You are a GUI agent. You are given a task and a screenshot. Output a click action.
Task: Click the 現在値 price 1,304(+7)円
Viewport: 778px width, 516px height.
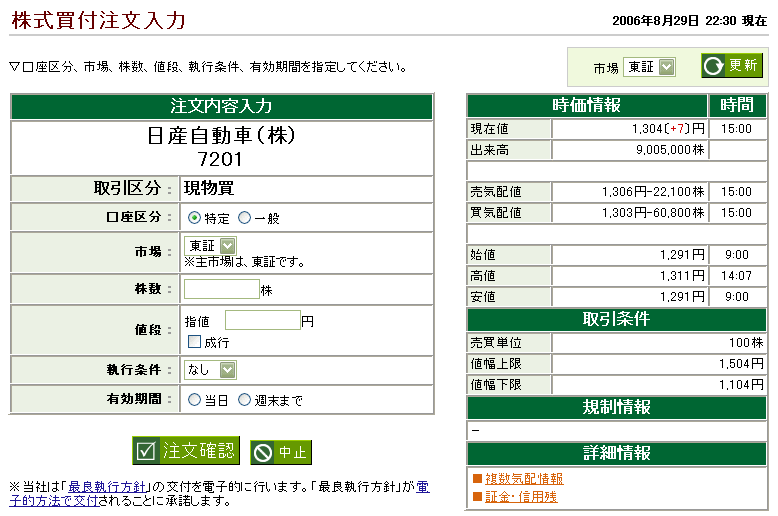pos(668,129)
